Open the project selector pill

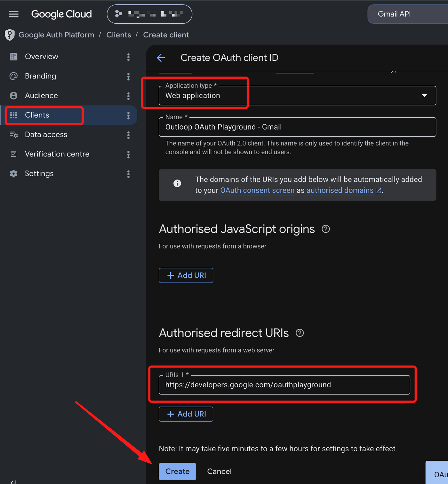pos(149,14)
